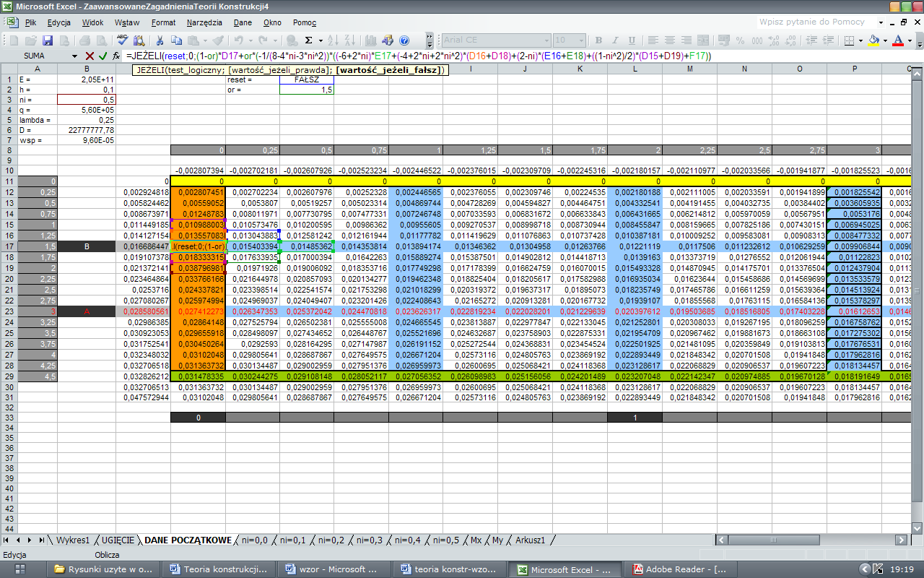
Task: Click the Font Color red A button
Action: (x=898, y=40)
